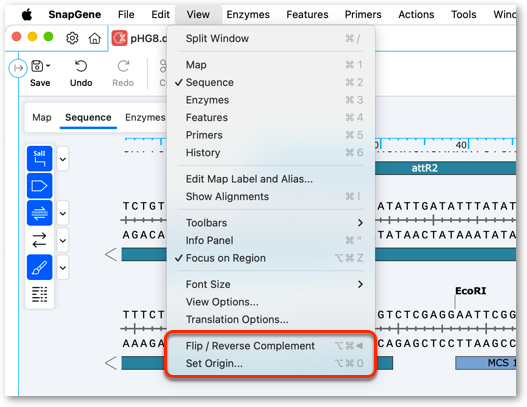Open Translation Options menu item
This screenshot has height=407, width=527.
coord(271,319)
